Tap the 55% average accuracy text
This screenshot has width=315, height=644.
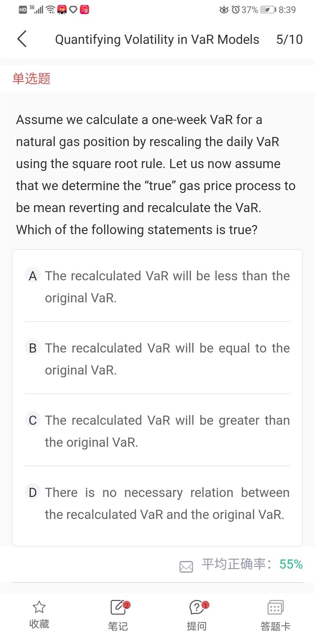(291, 564)
